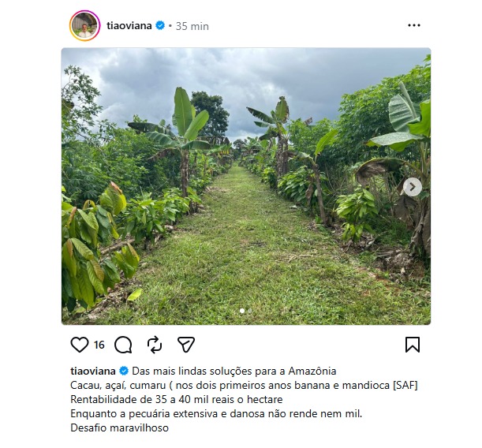Click the verified badge in the caption

[x=124, y=371]
